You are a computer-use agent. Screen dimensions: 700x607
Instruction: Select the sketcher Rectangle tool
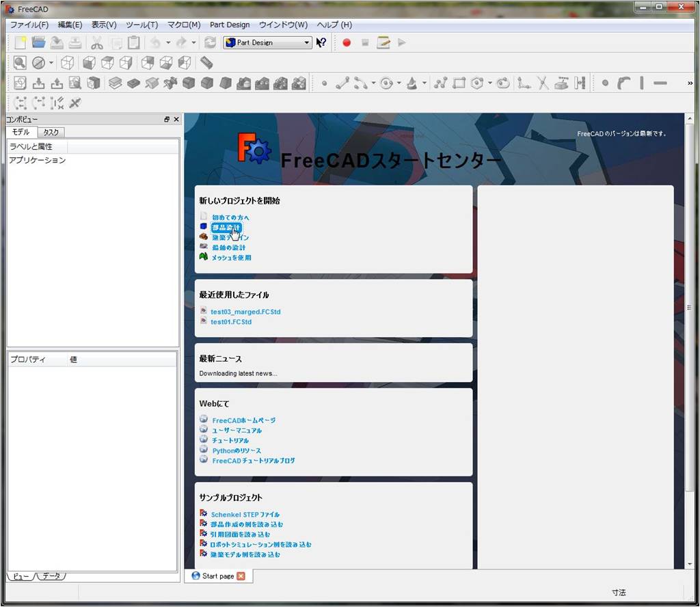(459, 83)
